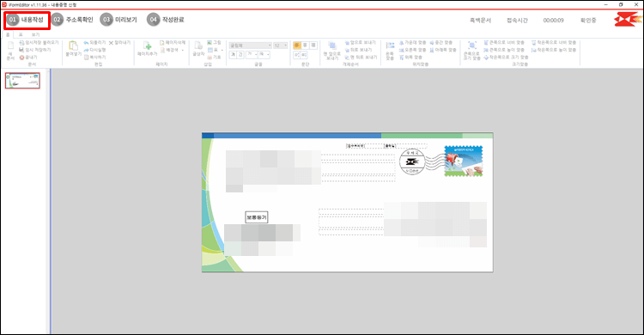The height and width of the screenshot is (335, 644).
Task: Go to step 04 작성완료
Action: (x=166, y=20)
